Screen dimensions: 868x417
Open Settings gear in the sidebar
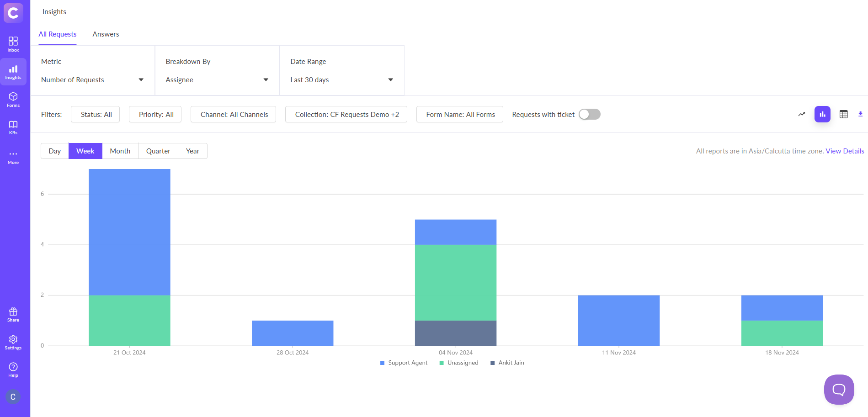click(13, 342)
